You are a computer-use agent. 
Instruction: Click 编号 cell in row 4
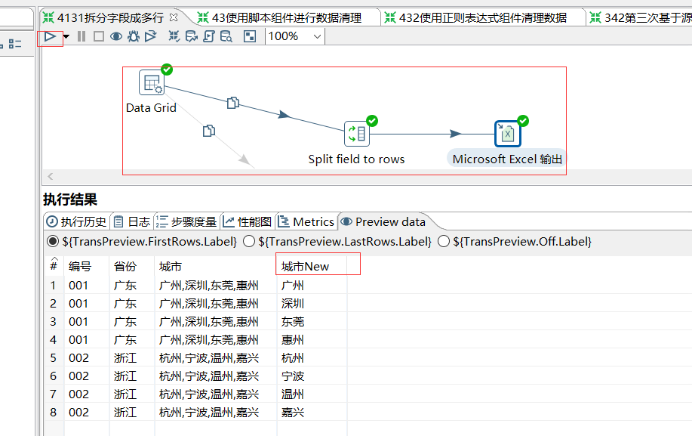click(x=87, y=340)
